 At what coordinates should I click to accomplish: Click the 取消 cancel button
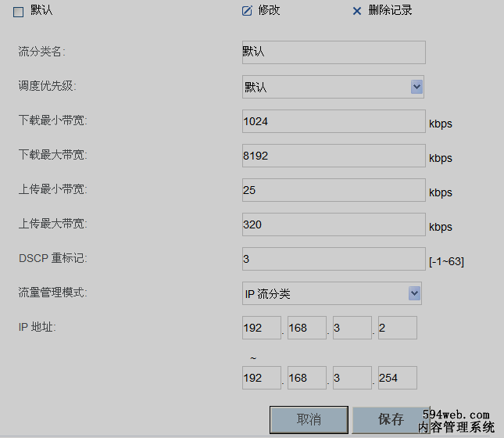[309, 420]
